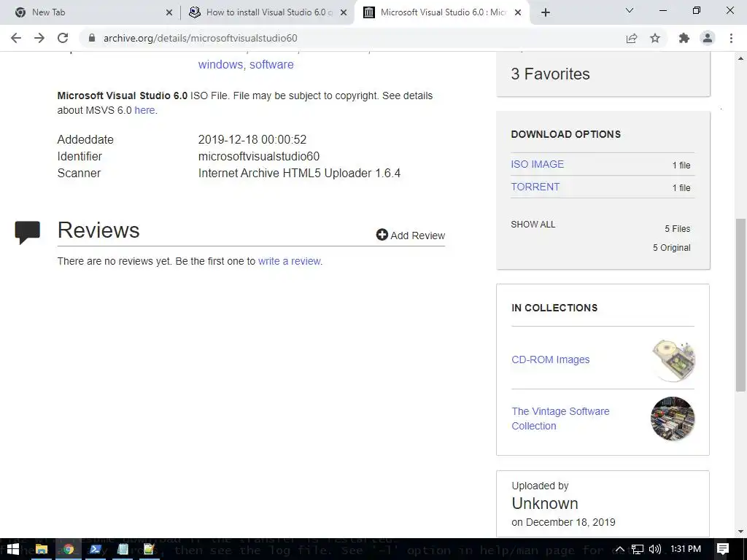Focus the address bar URL
This screenshot has height=560, width=747.
pos(200,38)
